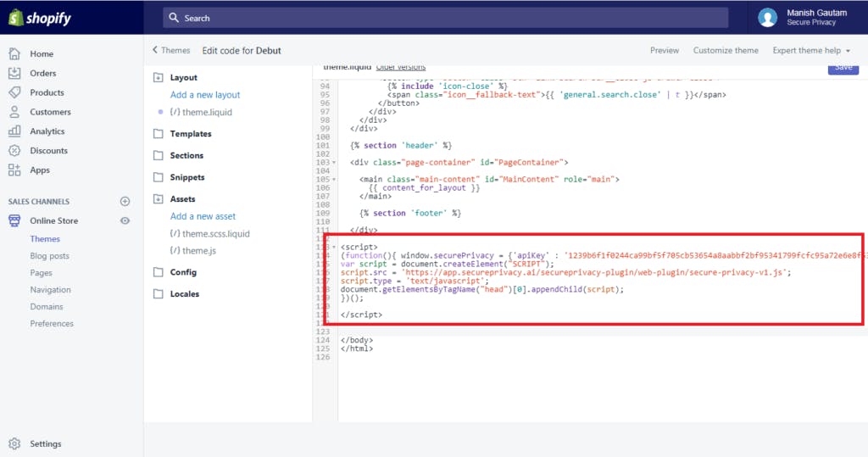868x457 pixels.
Task: Click the Templates folder icon
Action: (159, 133)
